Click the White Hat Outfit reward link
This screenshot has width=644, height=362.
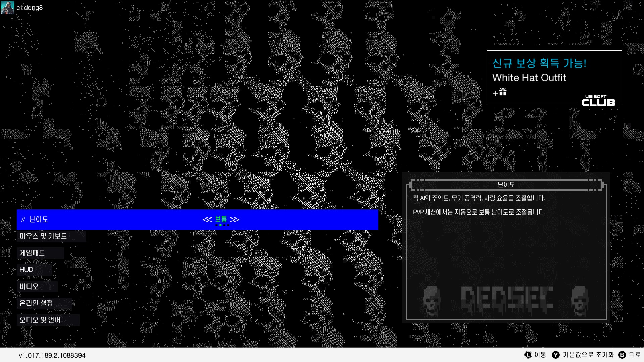click(529, 78)
